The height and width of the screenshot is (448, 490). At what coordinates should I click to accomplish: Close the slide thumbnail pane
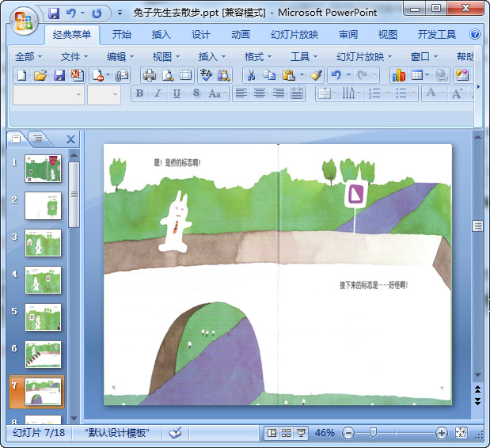(x=71, y=139)
